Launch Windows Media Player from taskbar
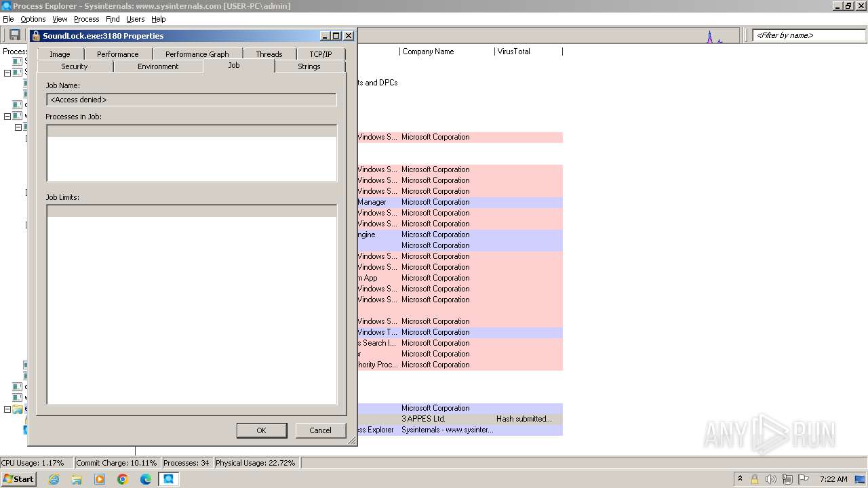This screenshot has width=868, height=488. point(100,479)
